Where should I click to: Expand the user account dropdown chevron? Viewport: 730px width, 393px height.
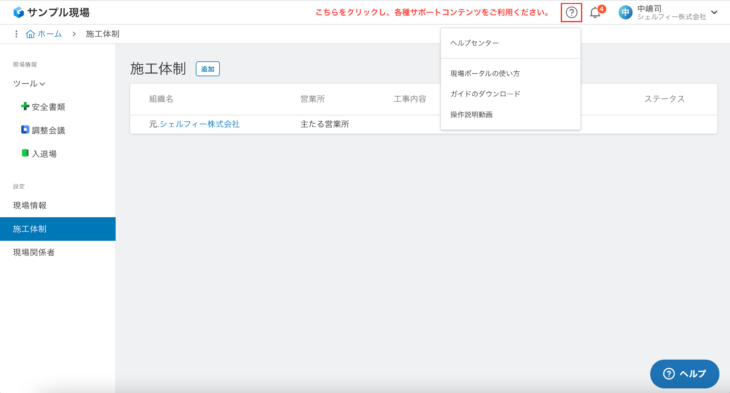coord(714,13)
